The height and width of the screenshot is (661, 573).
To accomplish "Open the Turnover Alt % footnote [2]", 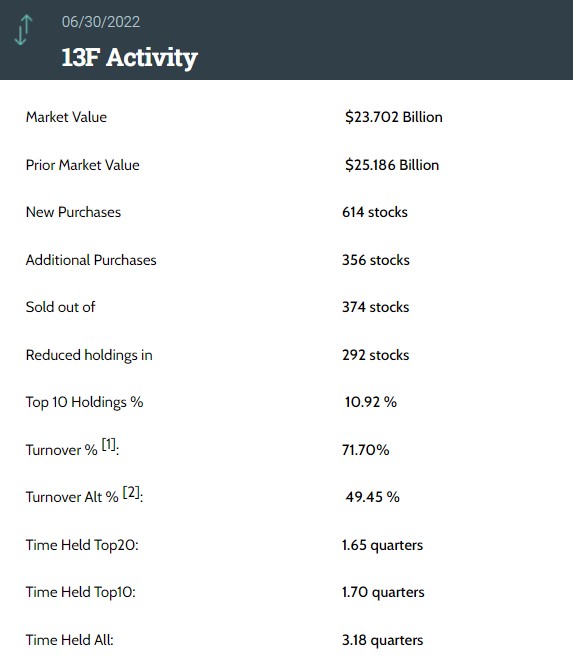I will point(131,492).
